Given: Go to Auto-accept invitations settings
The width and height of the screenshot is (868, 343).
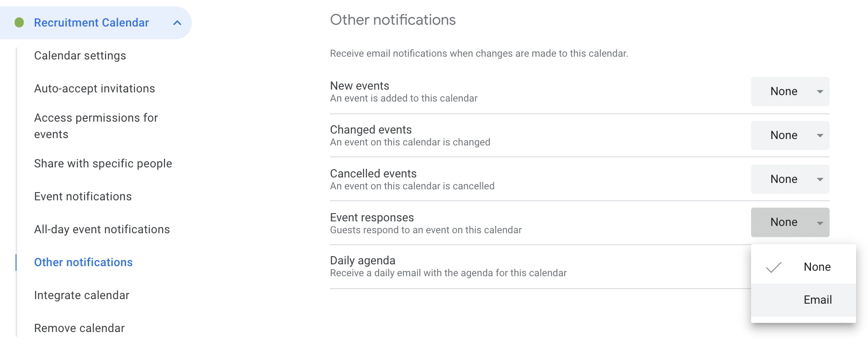Looking at the screenshot, I should 94,88.
